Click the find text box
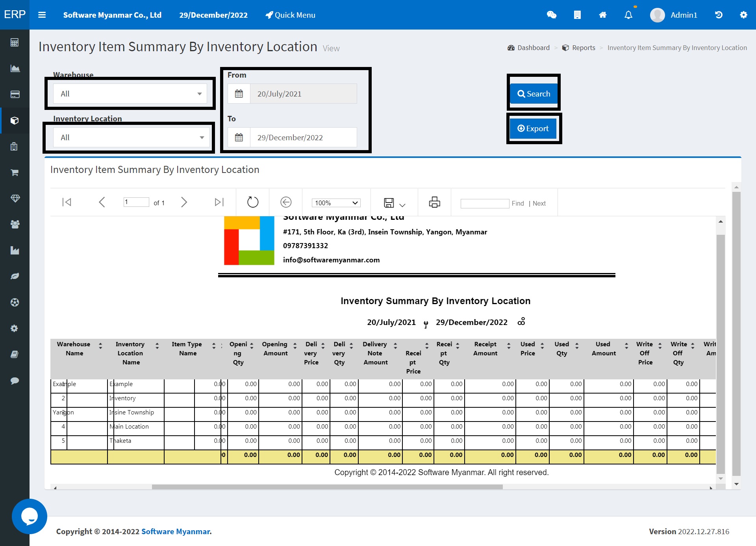The image size is (756, 546). click(x=485, y=203)
